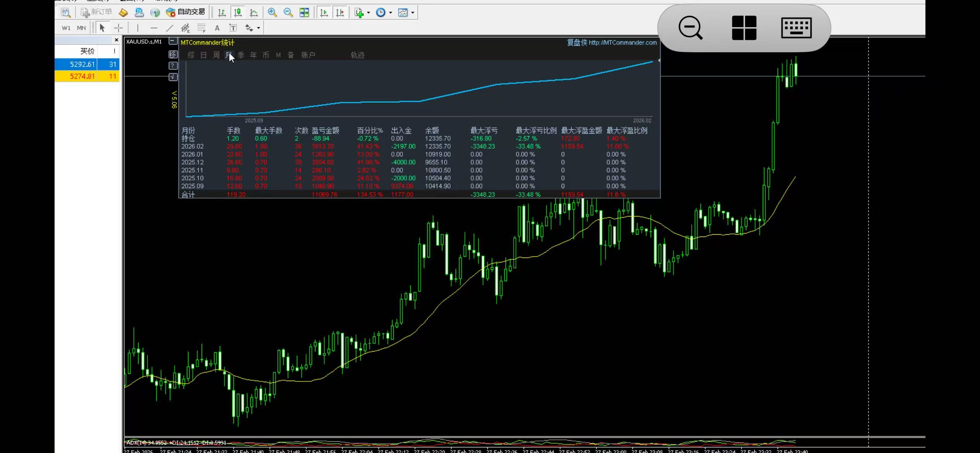980x453 pixels.
Task: Draw a horizontal line tool
Action: (x=154, y=28)
